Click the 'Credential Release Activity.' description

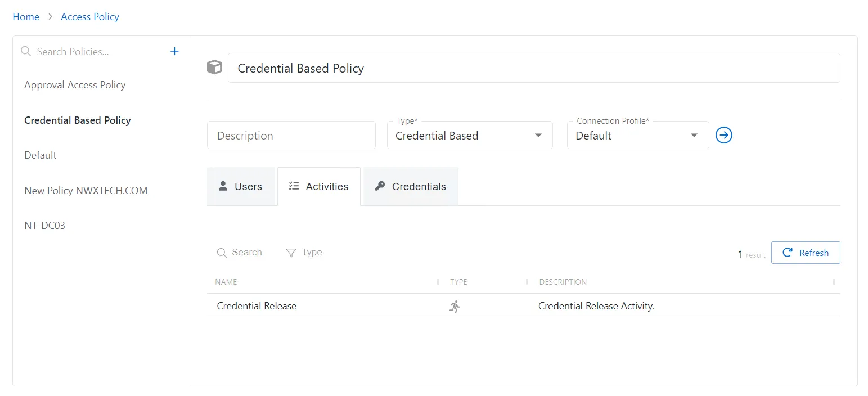point(597,306)
